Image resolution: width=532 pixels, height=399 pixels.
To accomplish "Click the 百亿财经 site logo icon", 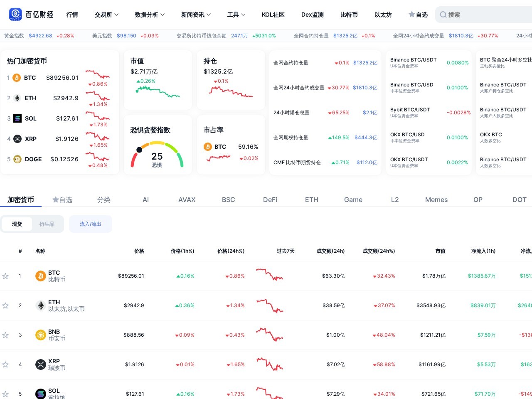I will coord(15,15).
